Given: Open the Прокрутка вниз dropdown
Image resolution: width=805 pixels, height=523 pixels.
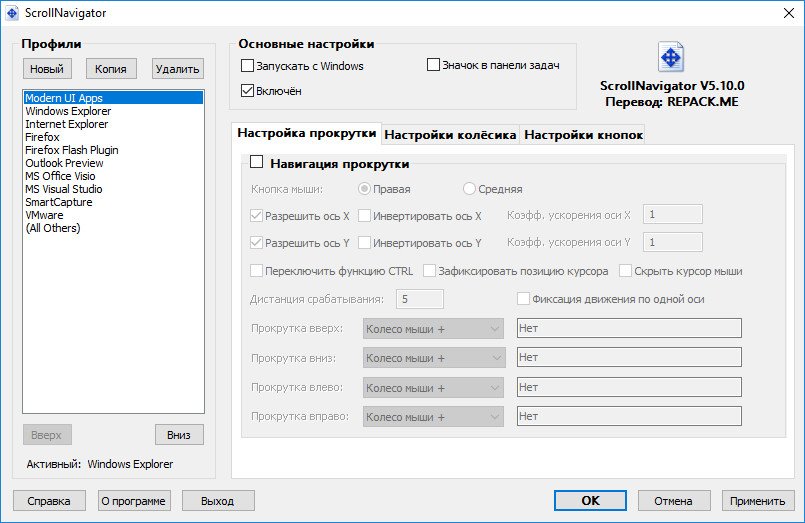Looking at the screenshot, I should pos(434,358).
